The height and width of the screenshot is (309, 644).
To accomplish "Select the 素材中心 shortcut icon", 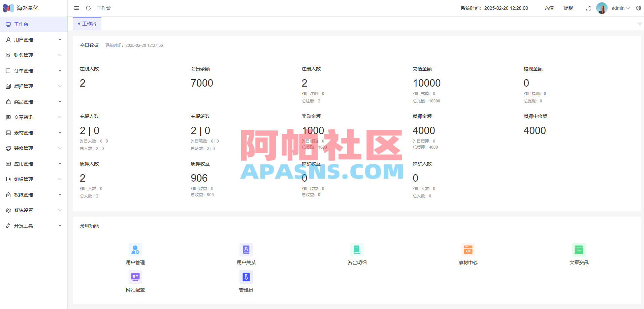I will click(468, 249).
